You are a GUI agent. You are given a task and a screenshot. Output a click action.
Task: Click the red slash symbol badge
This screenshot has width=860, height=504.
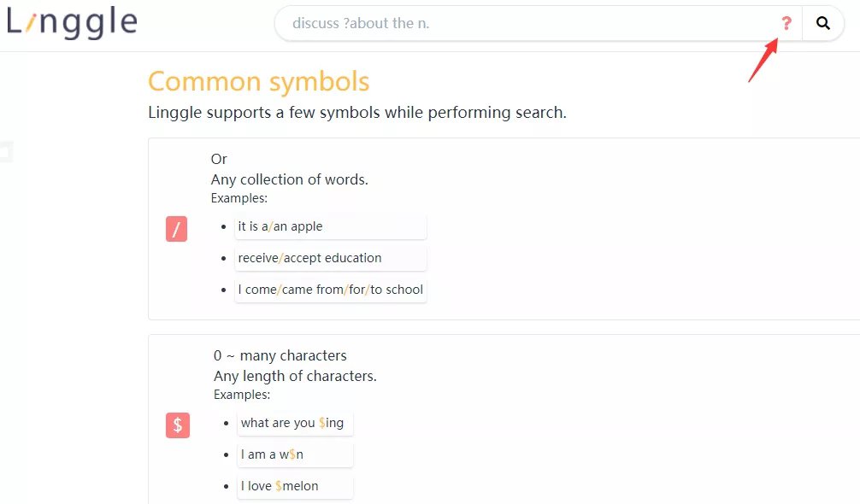pos(177,229)
